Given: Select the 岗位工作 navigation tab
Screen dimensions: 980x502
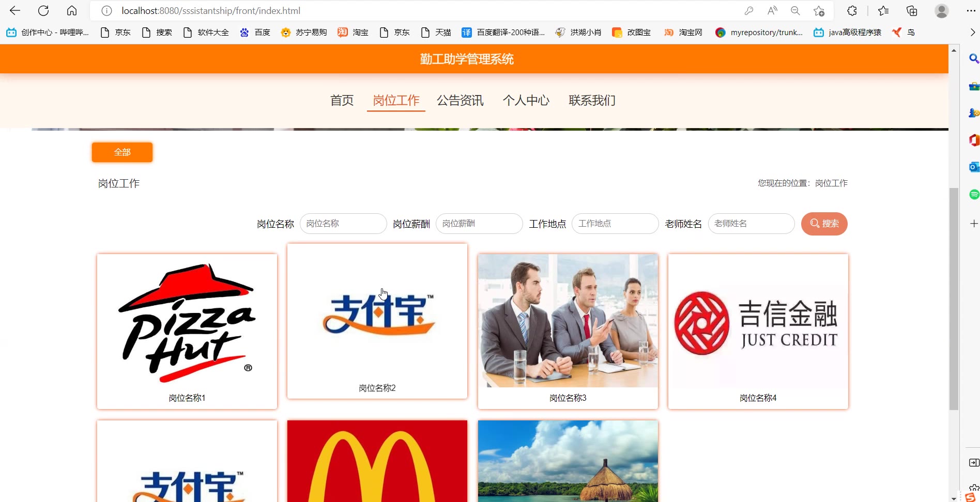Looking at the screenshot, I should (396, 100).
